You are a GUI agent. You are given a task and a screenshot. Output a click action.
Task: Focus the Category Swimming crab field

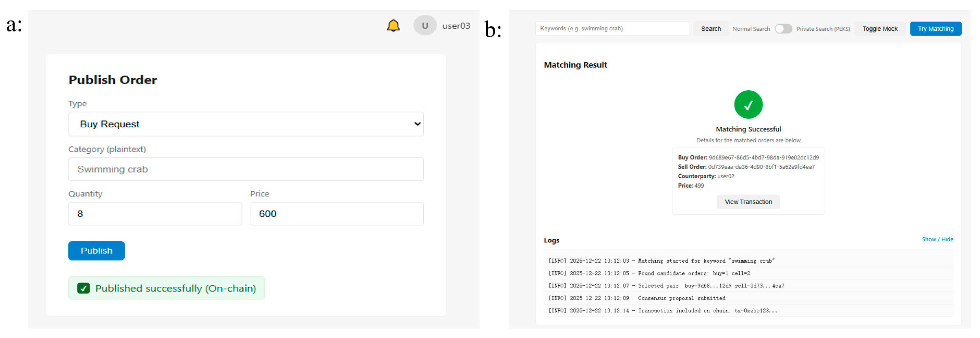click(246, 169)
